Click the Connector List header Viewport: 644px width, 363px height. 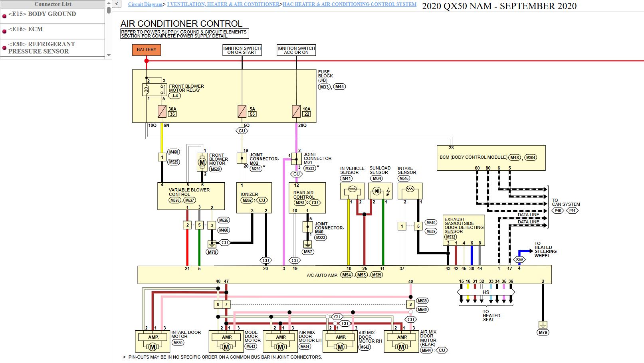tap(53, 4)
